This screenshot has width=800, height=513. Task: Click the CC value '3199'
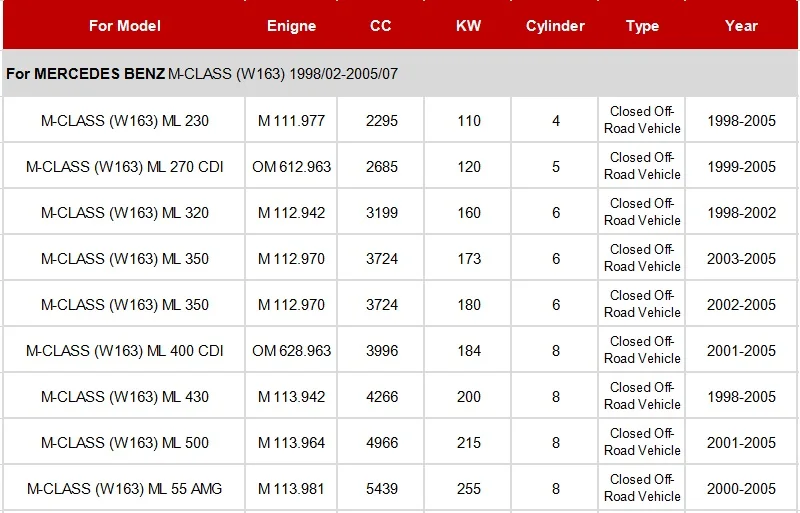382,212
